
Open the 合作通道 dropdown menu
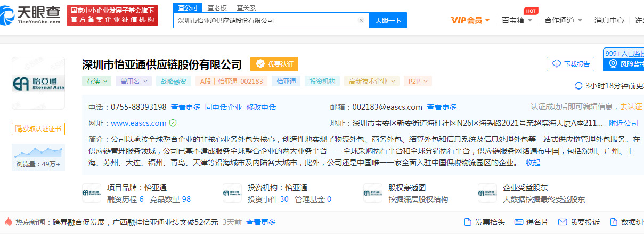tap(563, 20)
